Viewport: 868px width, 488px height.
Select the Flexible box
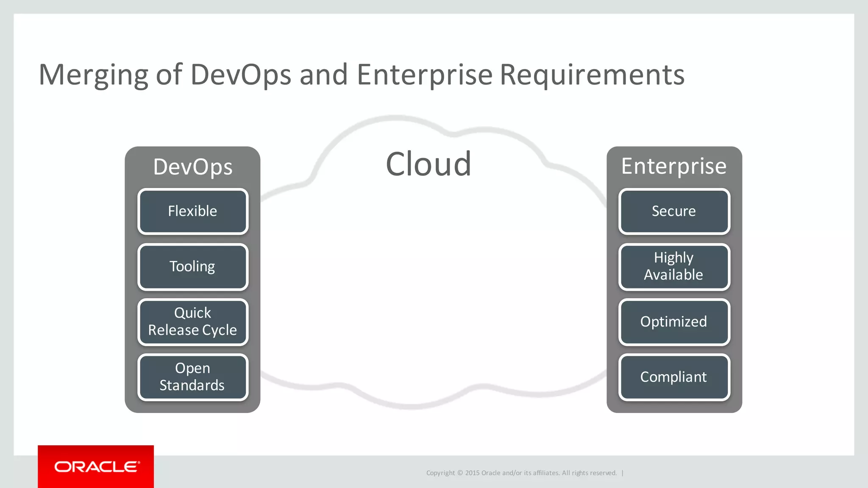click(193, 211)
